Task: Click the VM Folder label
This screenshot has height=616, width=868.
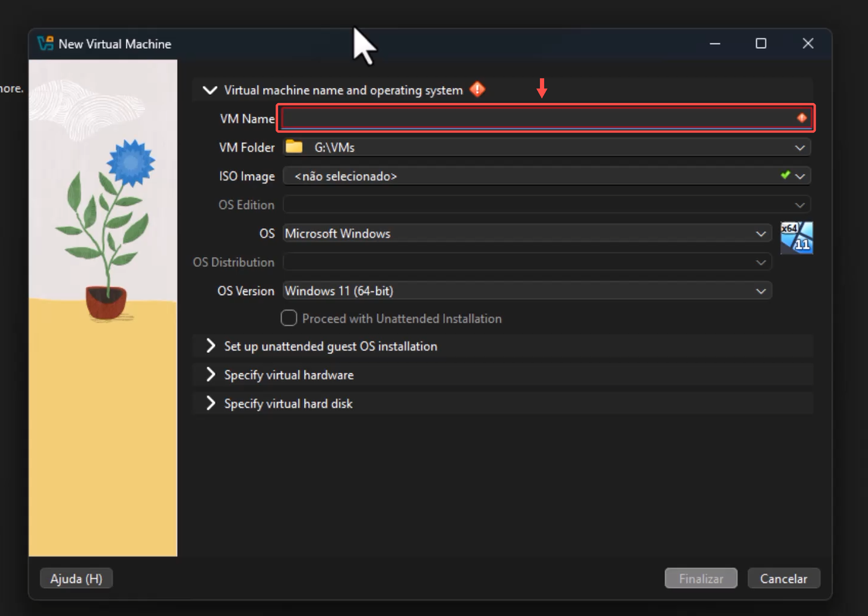Action: pos(247,148)
